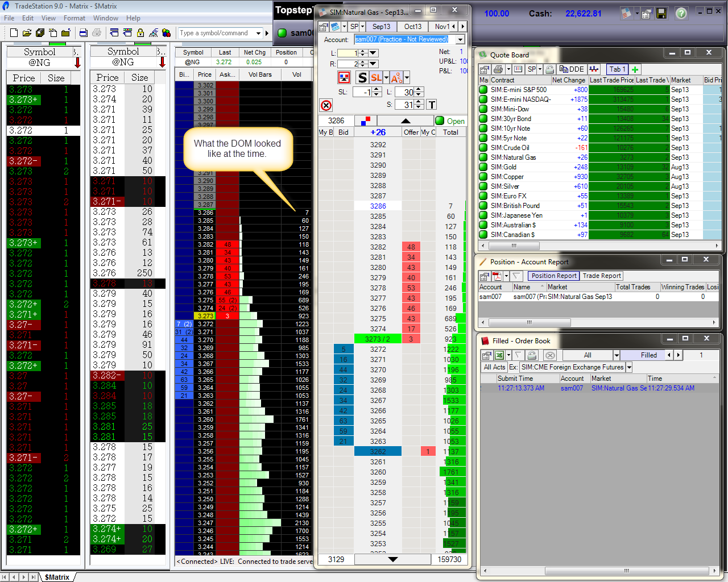Toggle the green status light for SIM:Gold
The height and width of the screenshot is (582, 728).
(x=484, y=167)
